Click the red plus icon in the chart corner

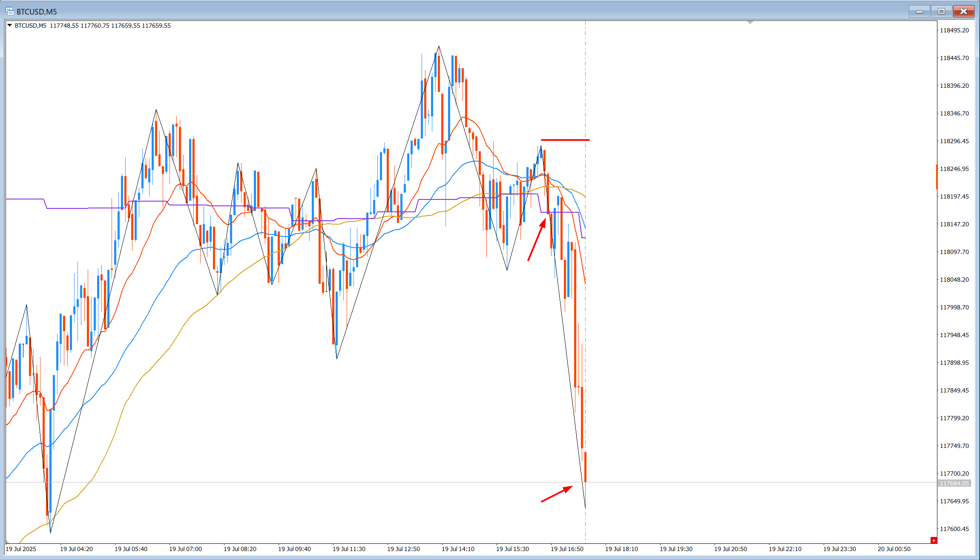(934, 540)
